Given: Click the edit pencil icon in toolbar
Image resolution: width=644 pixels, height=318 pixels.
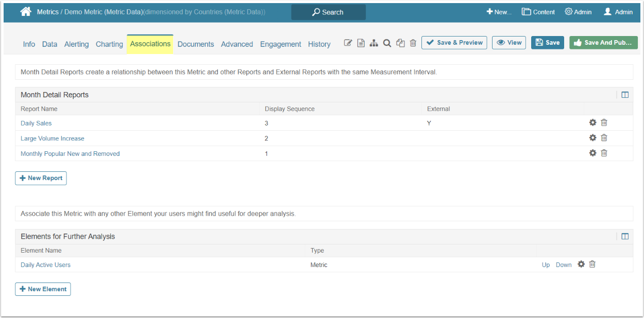Looking at the screenshot, I should pyautogui.click(x=348, y=43).
